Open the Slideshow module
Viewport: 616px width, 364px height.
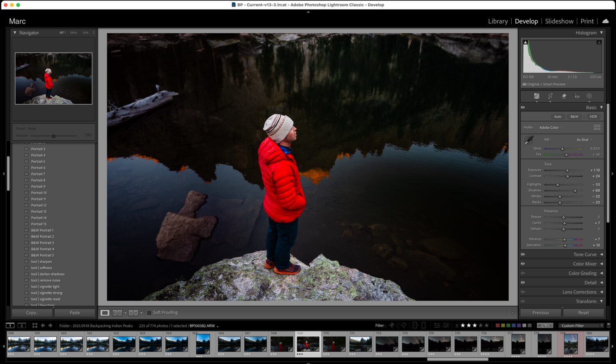point(559,21)
